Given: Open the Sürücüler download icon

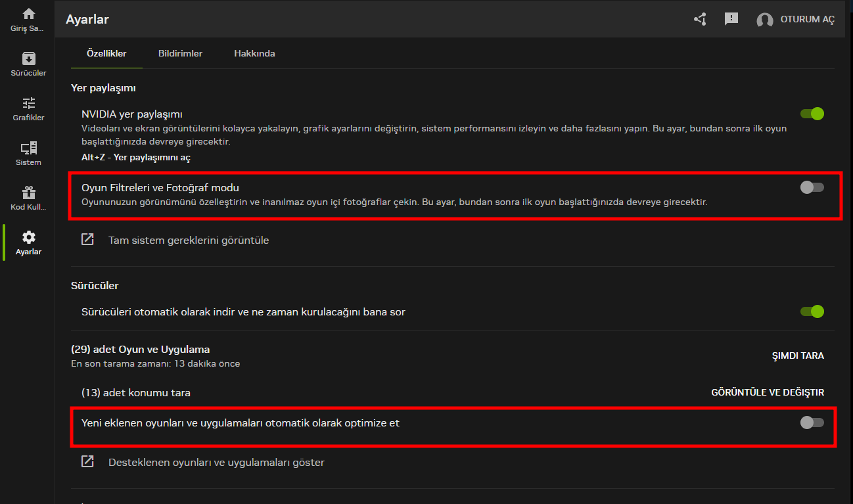Looking at the screenshot, I should (x=28, y=58).
